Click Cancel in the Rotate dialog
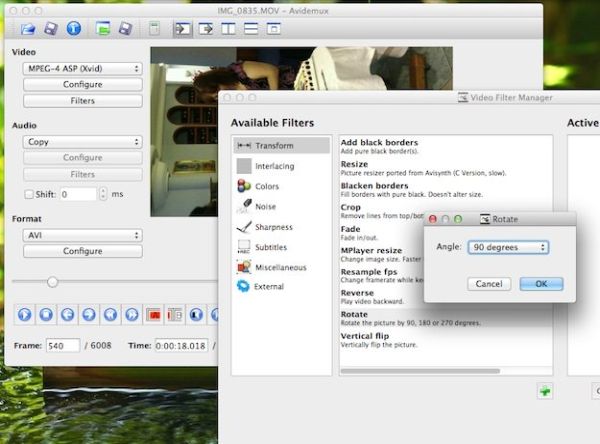Image resolution: width=600 pixels, height=444 pixels. (x=488, y=284)
